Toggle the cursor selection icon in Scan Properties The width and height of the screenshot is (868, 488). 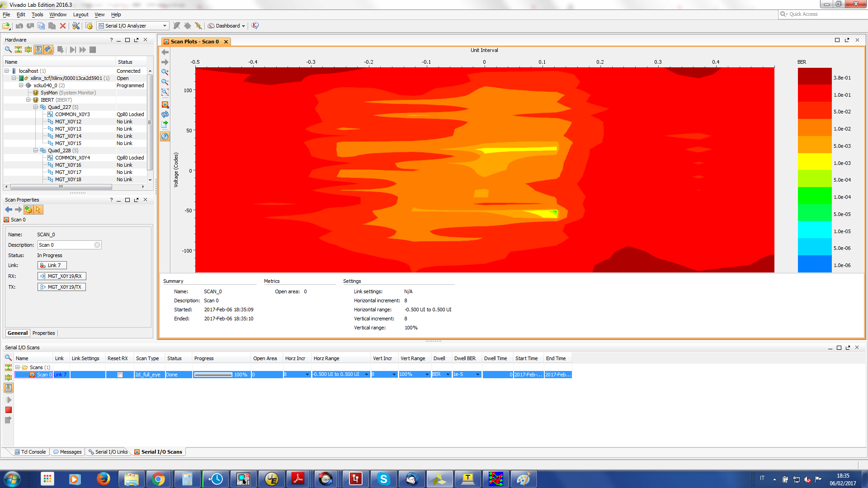point(38,210)
